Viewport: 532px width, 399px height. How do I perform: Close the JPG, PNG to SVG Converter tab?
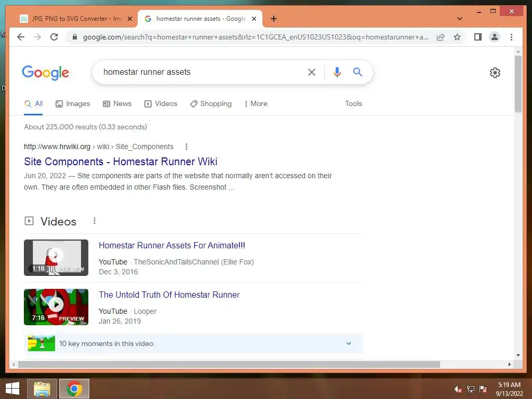129,19
